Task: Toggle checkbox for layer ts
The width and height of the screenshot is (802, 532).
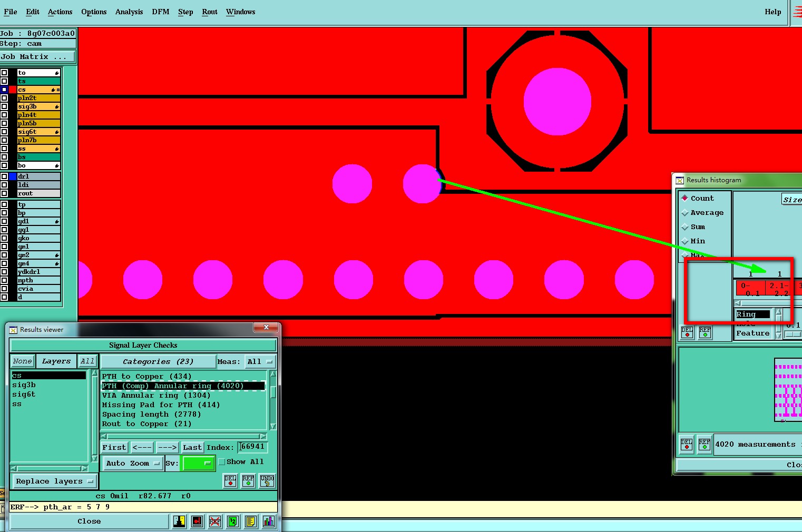Action: pyautogui.click(x=4, y=81)
